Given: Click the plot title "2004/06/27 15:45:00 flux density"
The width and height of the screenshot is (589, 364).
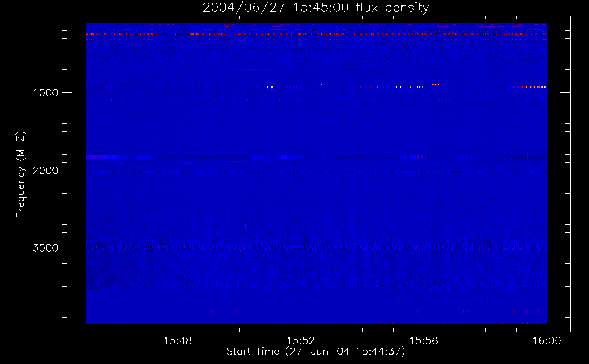Looking at the screenshot, I should 316,8.
